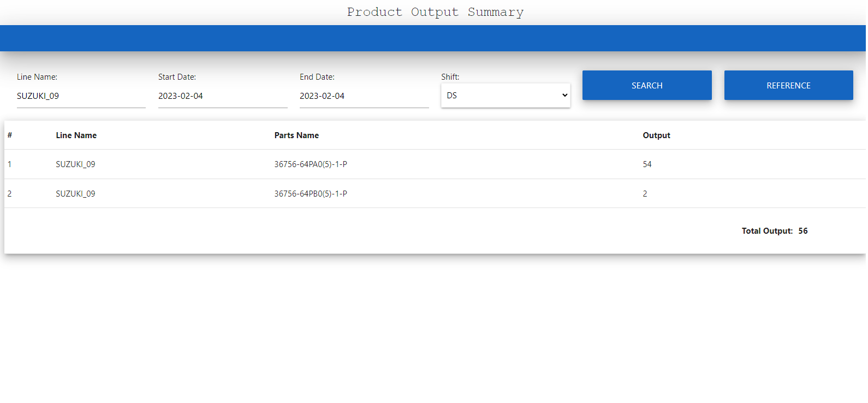
Task: Select part 36756-64PA0(5)-1-P in the table
Action: (311, 164)
